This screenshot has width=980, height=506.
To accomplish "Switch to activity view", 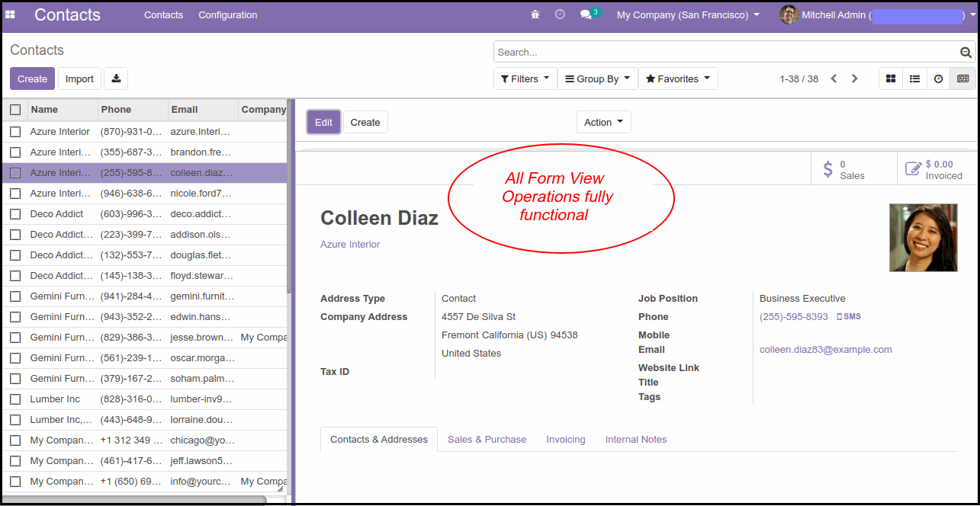I will click(x=938, y=78).
